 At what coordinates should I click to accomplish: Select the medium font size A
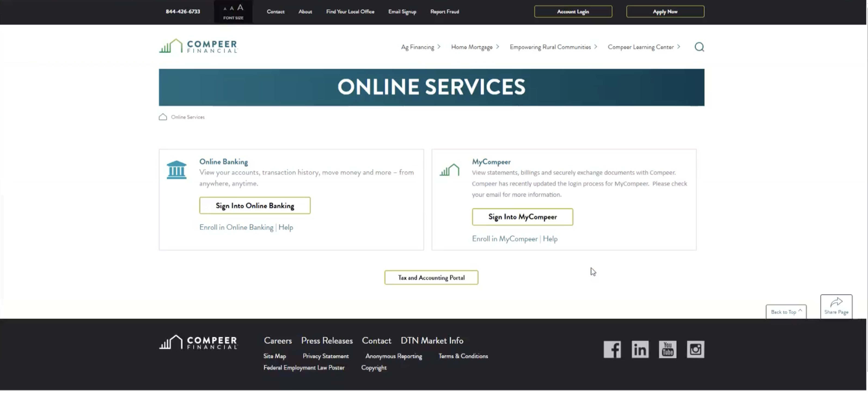[232, 8]
